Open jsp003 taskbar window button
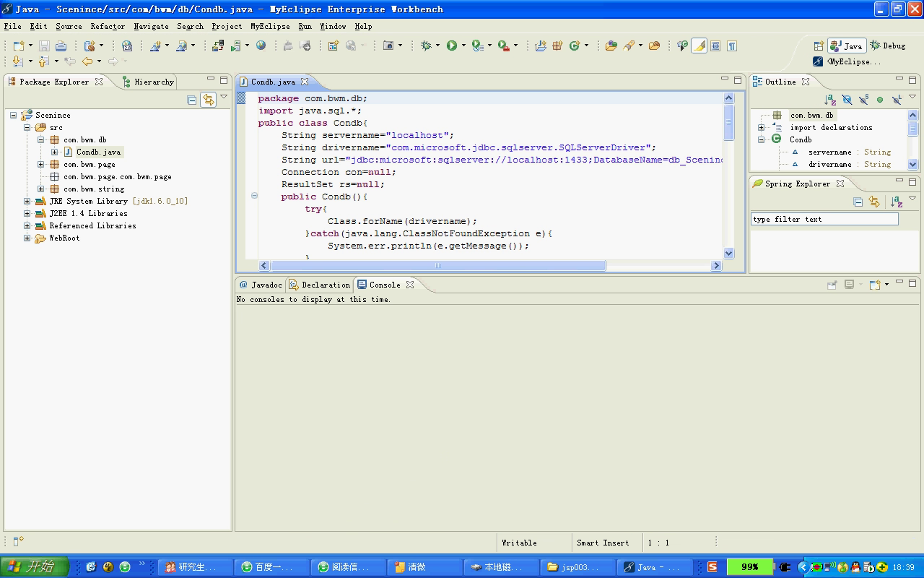924x578 pixels. pyautogui.click(x=579, y=567)
